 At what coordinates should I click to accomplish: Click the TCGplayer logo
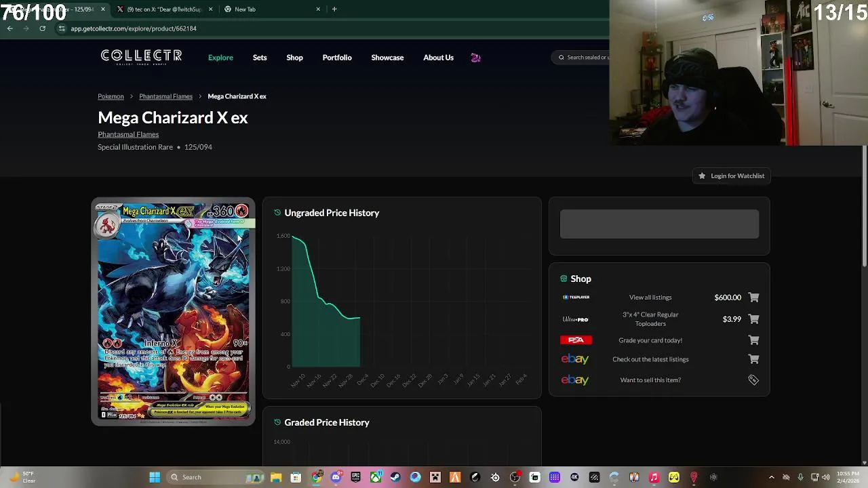pos(576,298)
